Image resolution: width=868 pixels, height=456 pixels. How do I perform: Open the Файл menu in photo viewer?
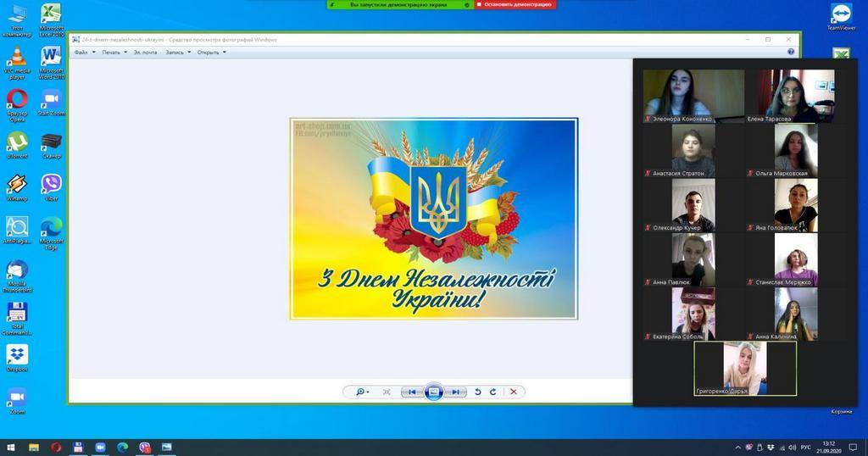[85, 52]
